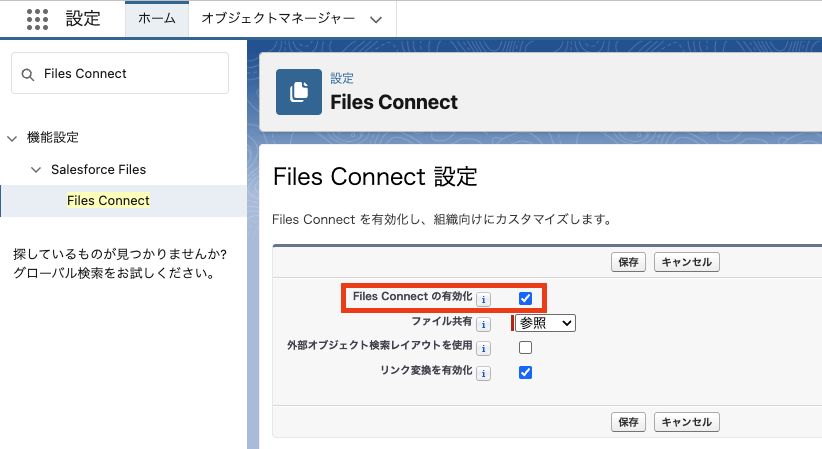
Task: Click info icon next to ファイル共有
Action: pos(484,324)
